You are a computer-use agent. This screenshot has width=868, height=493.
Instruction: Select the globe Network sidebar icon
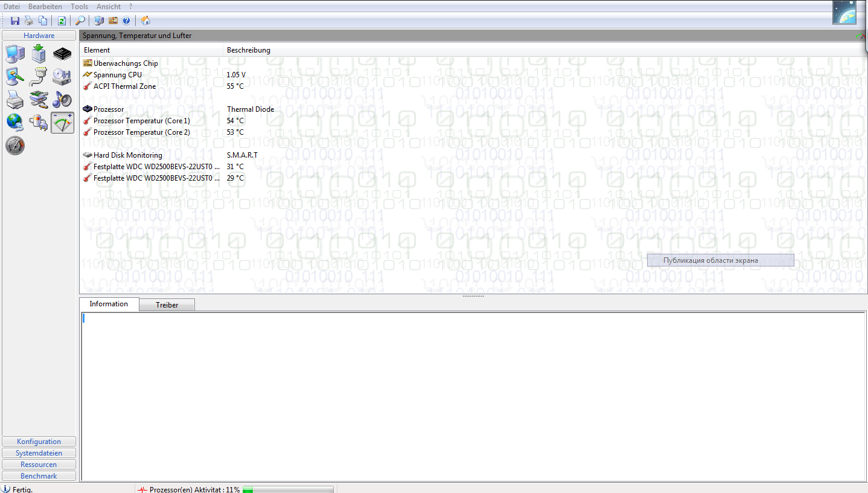click(x=15, y=122)
